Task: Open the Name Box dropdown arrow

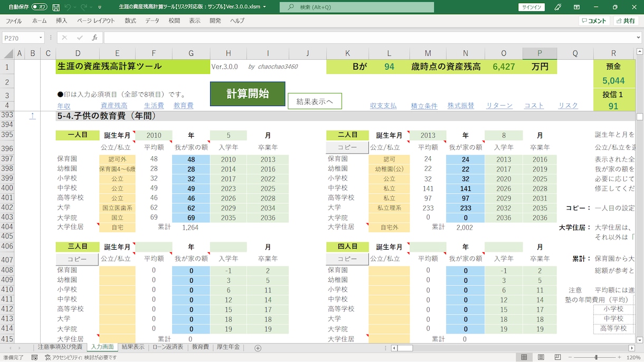Action: pos(40,38)
